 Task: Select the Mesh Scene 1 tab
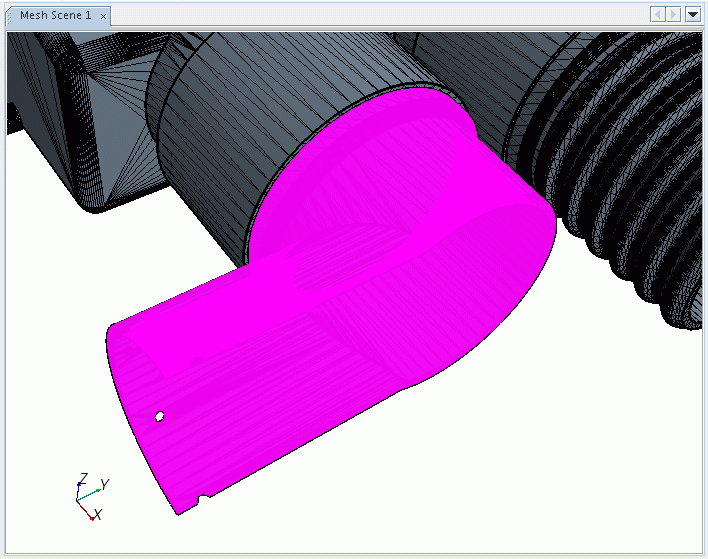pos(55,16)
